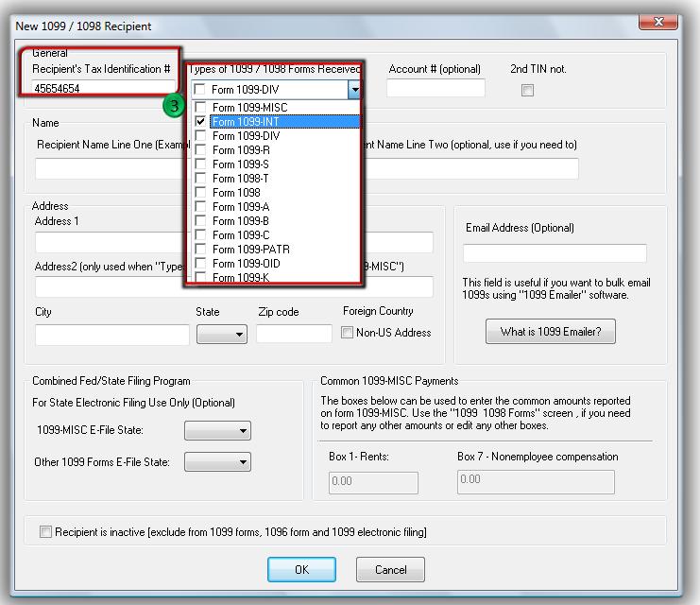Uncheck the Form 1099-INT checkbox

(200, 122)
